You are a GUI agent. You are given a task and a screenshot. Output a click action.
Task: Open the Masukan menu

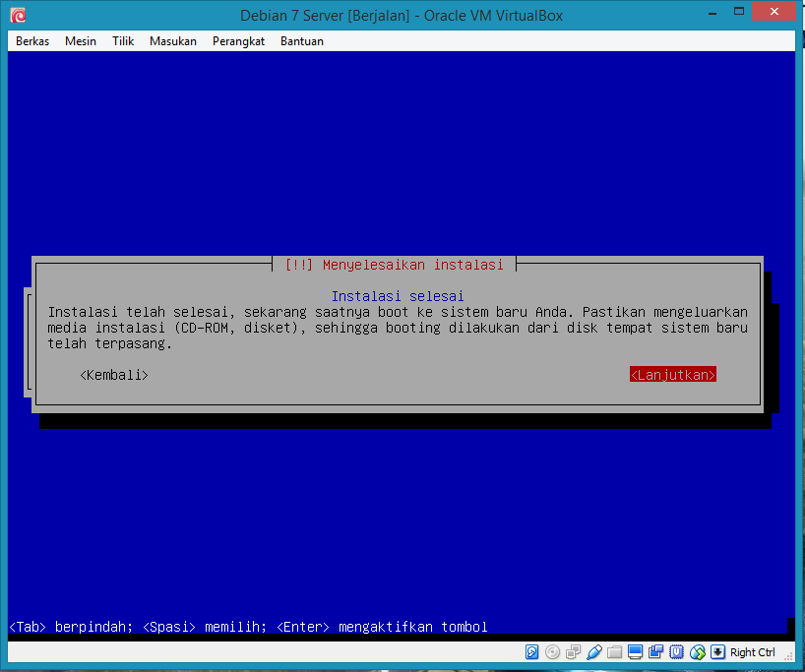[x=173, y=41]
